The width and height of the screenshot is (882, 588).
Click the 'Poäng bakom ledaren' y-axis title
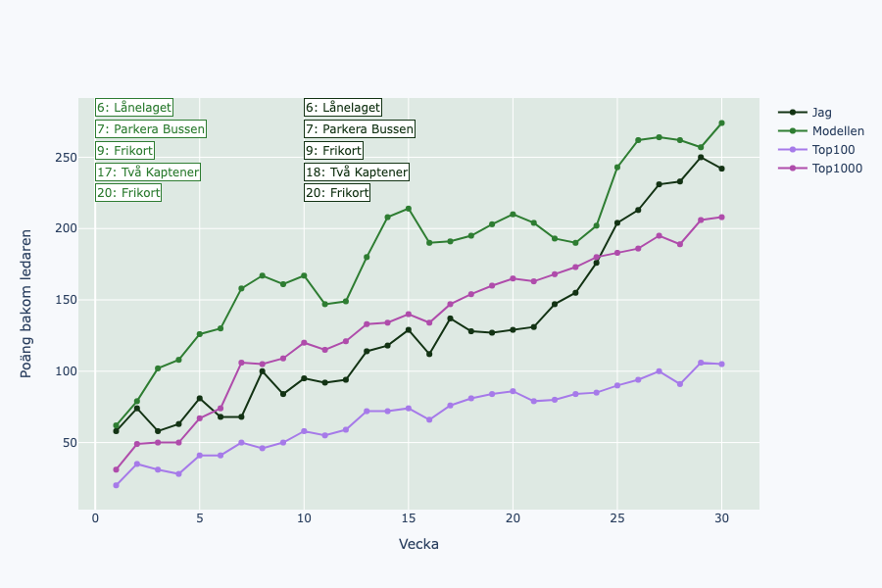pos(26,304)
